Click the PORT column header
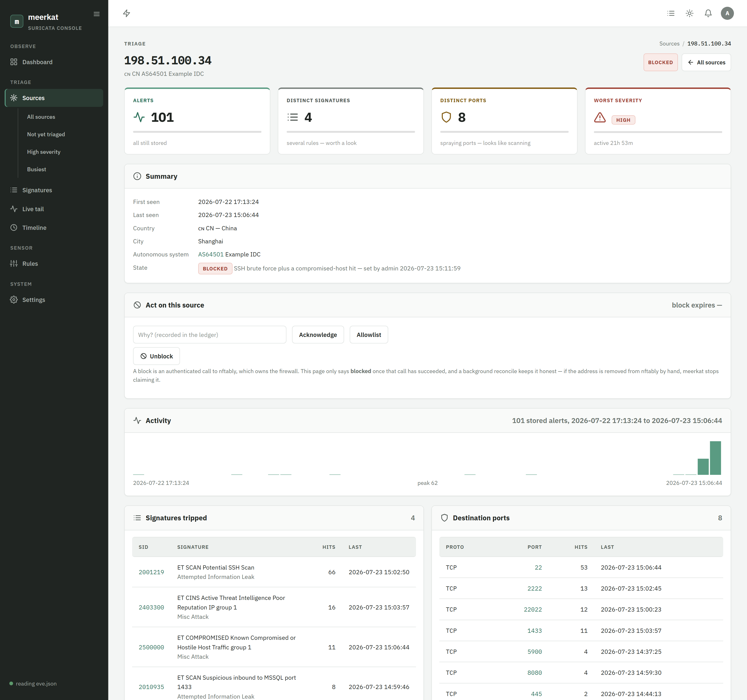Screen dimensions: 747x700 (x=534, y=547)
